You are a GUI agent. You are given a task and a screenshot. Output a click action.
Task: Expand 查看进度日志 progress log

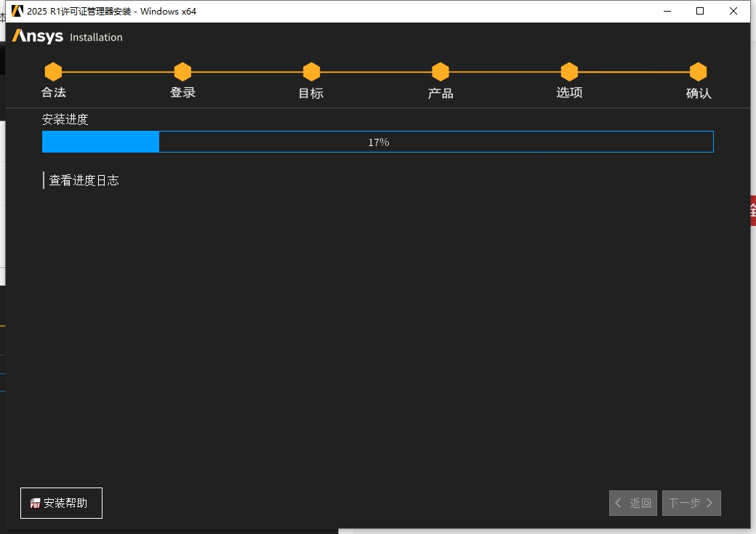84,180
